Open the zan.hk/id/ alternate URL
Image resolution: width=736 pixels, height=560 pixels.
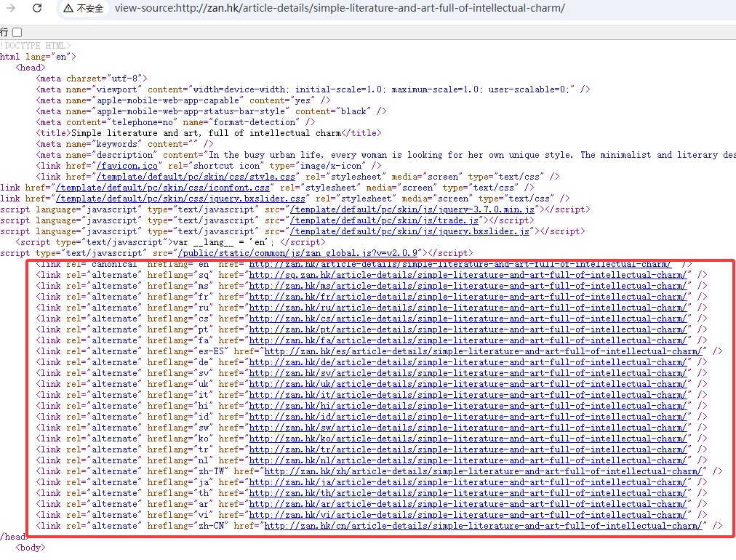pyautogui.click(x=468, y=416)
